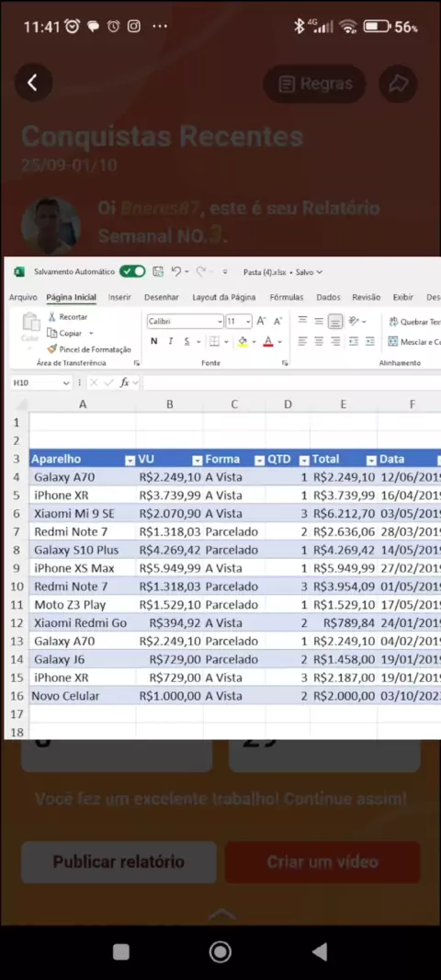Expand the Área de Transferência dialog launcher
Screen dimensions: 441x980
137,363
